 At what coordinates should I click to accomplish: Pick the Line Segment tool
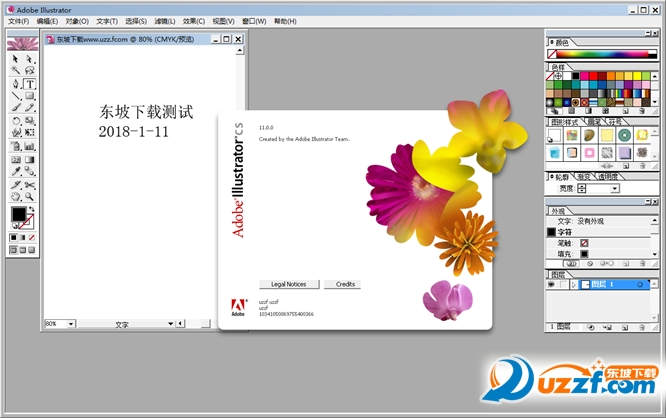(x=16, y=96)
